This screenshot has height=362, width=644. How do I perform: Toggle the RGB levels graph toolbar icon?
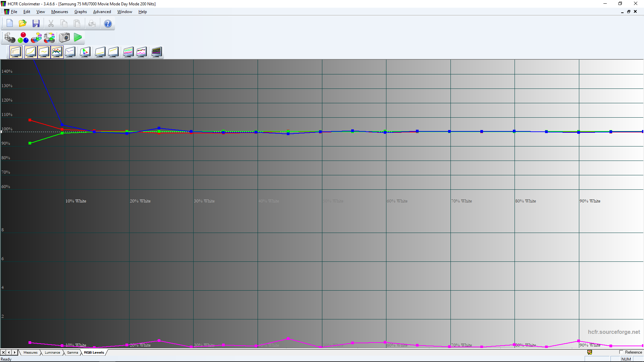tap(57, 52)
